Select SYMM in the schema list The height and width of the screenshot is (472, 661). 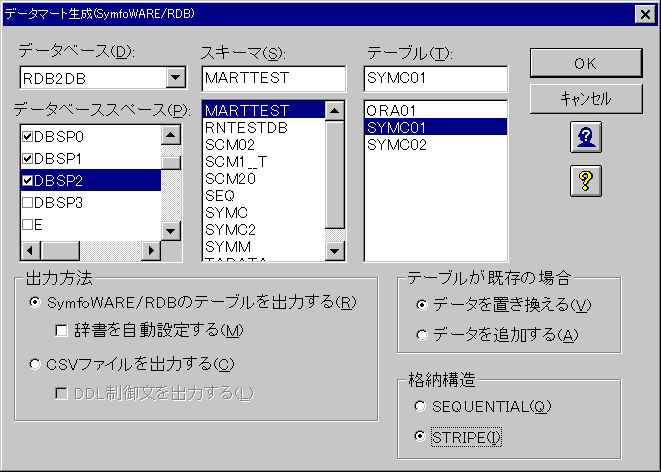[x=264, y=247]
